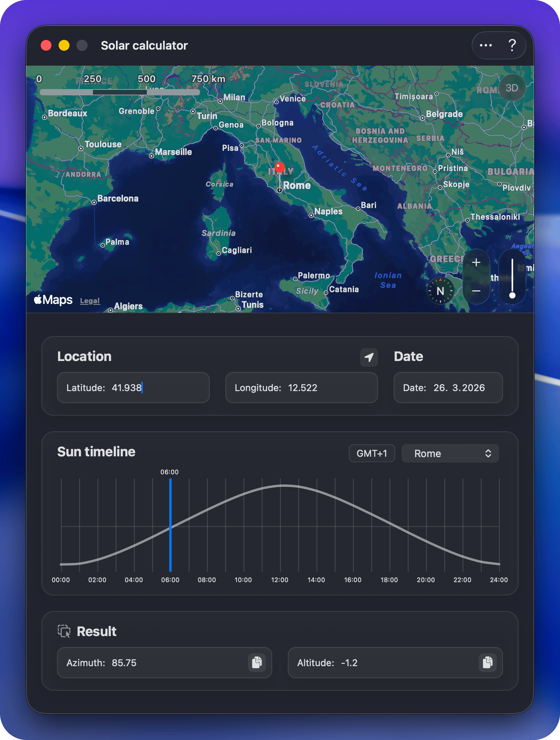Click the Toulouse label on the map
Image resolution: width=560 pixels, height=740 pixels.
103,144
